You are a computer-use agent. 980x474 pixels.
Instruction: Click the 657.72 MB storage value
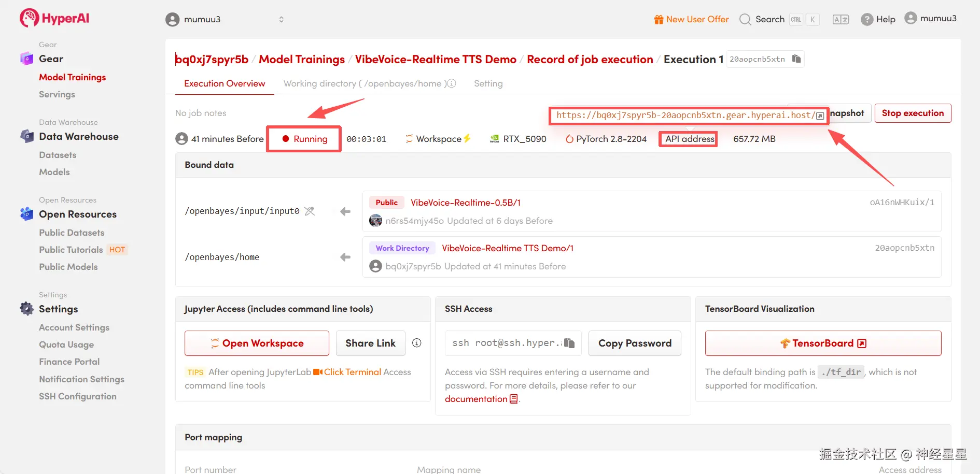tap(754, 139)
